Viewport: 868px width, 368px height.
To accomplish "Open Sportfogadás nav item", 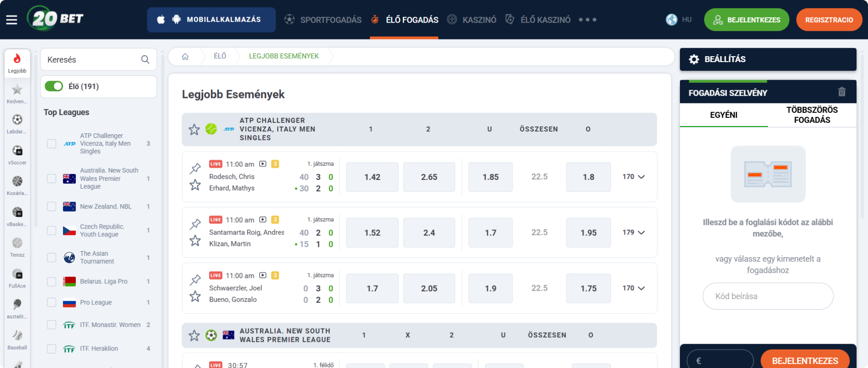I will (323, 20).
